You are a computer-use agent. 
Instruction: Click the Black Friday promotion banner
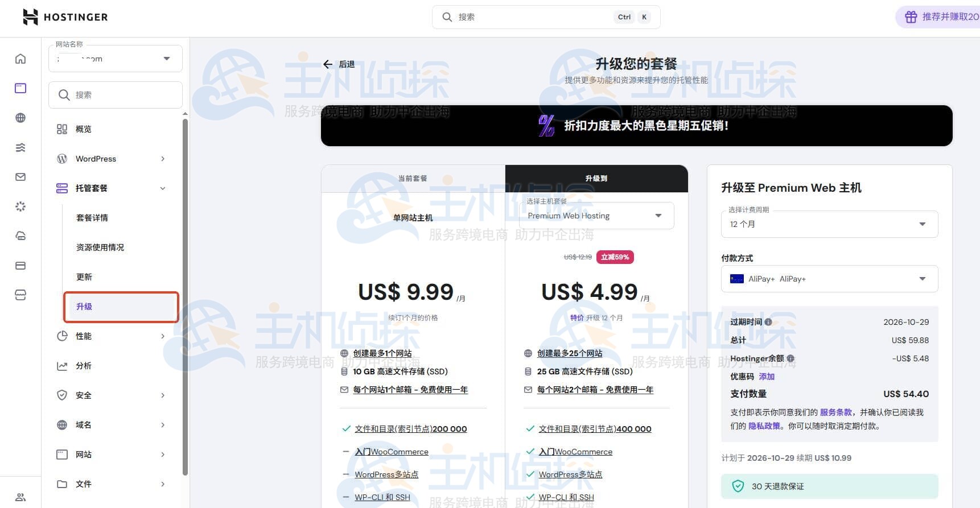(x=636, y=126)
